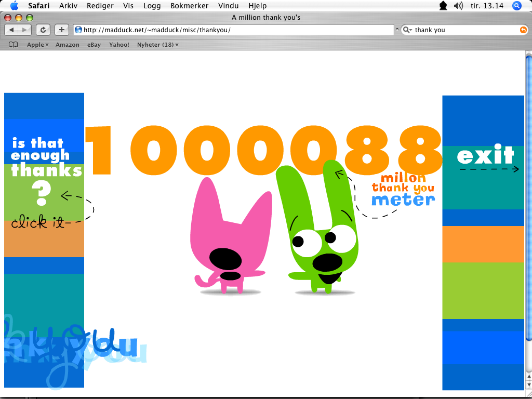Open the Logg menu
Screen dimensions: 532x399
click(x=152, y=6)
